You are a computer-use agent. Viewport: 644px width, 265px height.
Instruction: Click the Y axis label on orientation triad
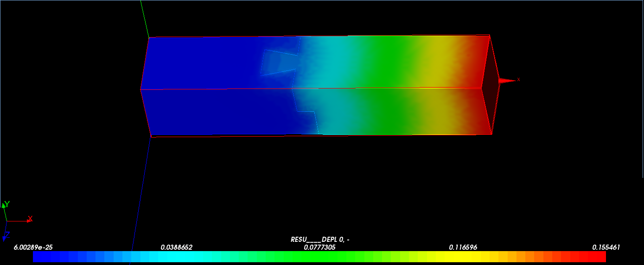[7, 204]
